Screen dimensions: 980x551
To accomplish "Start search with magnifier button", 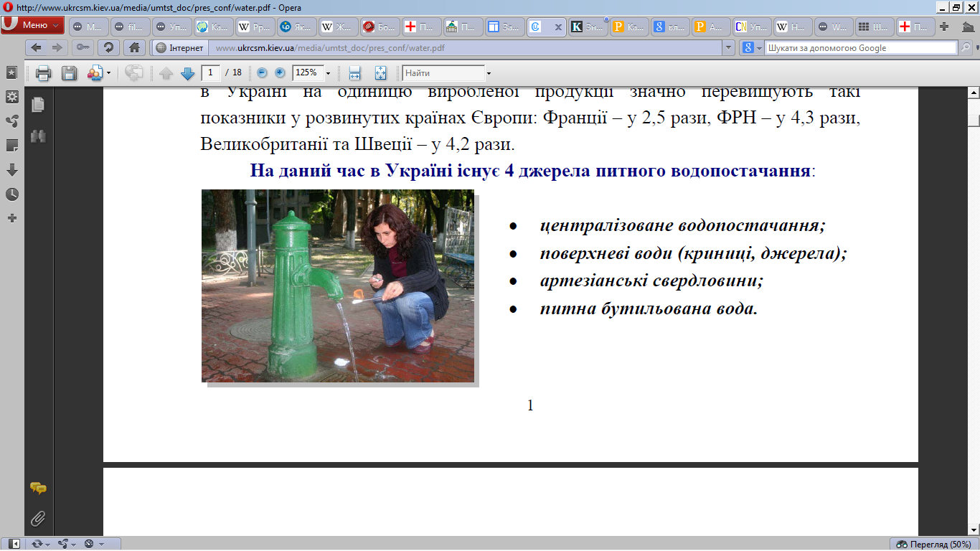I will 966,48.
